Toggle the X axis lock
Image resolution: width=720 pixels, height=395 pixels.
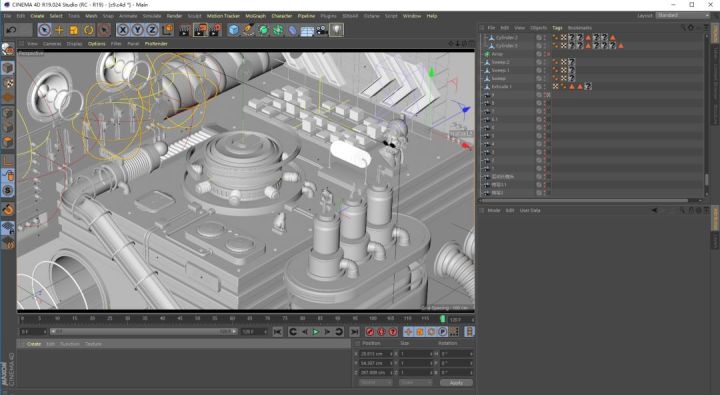click(123, 30)
